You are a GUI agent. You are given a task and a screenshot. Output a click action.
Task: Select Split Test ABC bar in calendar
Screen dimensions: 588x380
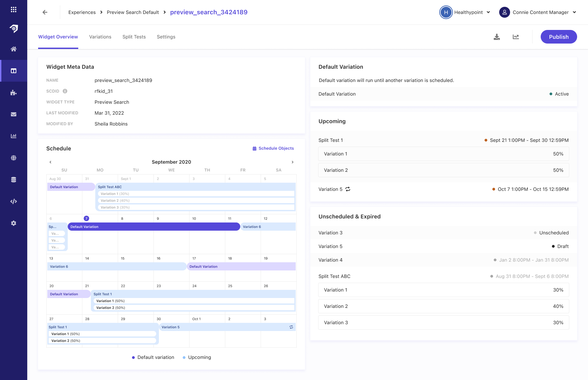(x=196, y=187)
